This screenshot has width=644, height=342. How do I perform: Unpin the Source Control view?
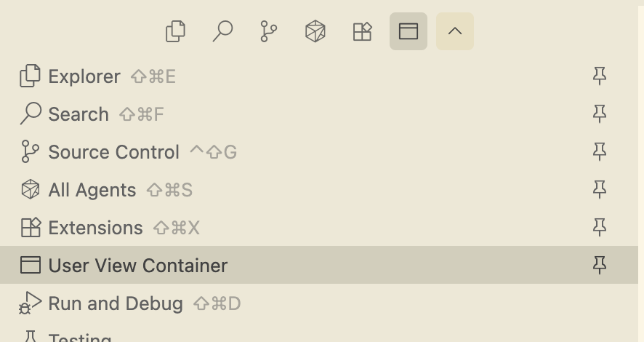600,152
